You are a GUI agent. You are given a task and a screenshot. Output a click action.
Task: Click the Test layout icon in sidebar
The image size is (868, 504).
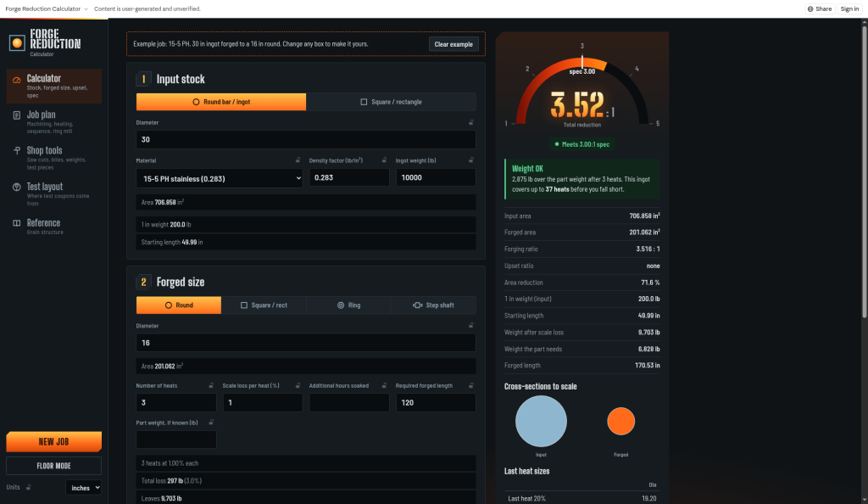(17, 188)
